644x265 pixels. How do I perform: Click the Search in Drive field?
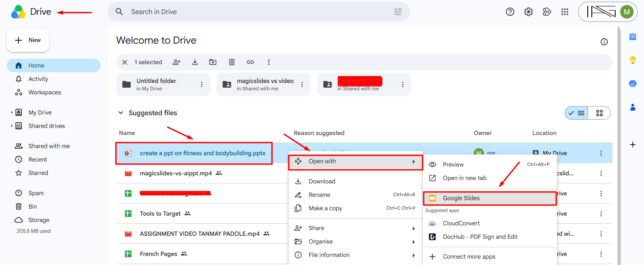pos(258,12)
